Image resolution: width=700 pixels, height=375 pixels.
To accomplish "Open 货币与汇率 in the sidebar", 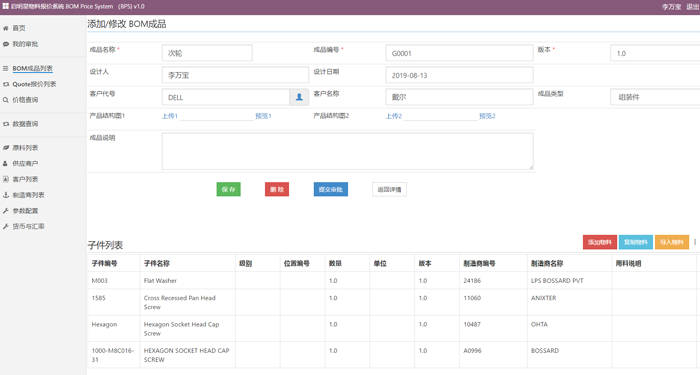I will pyautogui.click(x=28, y=226).
